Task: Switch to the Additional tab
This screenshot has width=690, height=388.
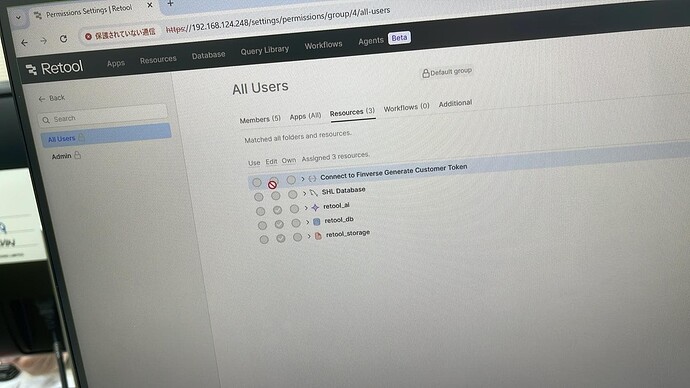Action: point(455,103)
